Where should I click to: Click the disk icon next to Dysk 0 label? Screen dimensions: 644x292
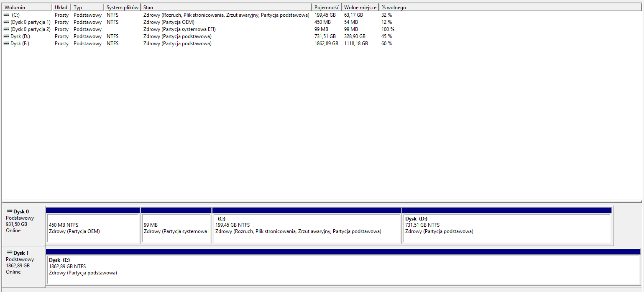point(10,211)
